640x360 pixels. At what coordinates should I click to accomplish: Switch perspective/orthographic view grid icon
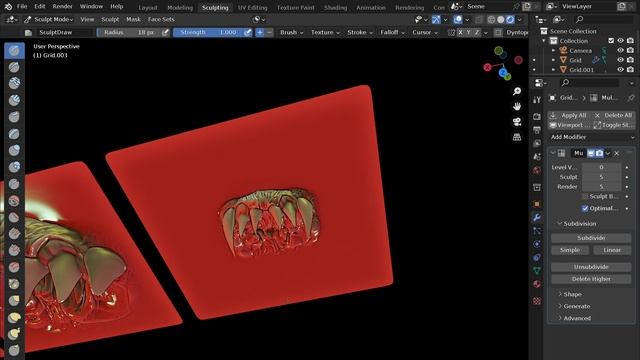tap(517, 137)
